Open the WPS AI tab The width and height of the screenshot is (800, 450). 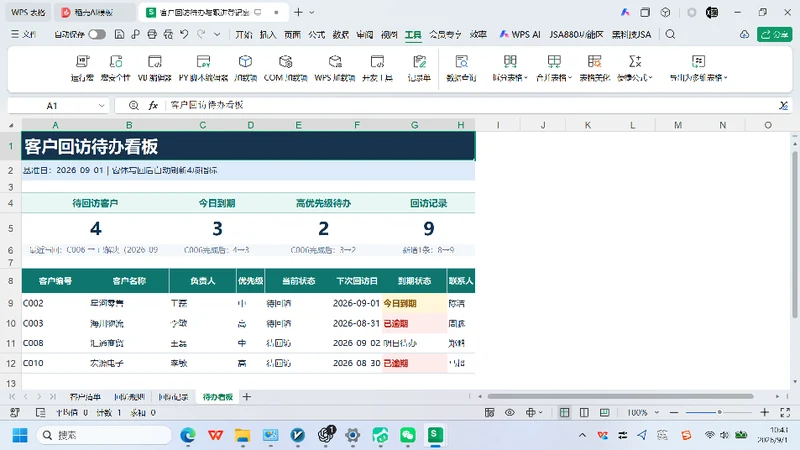519,34
